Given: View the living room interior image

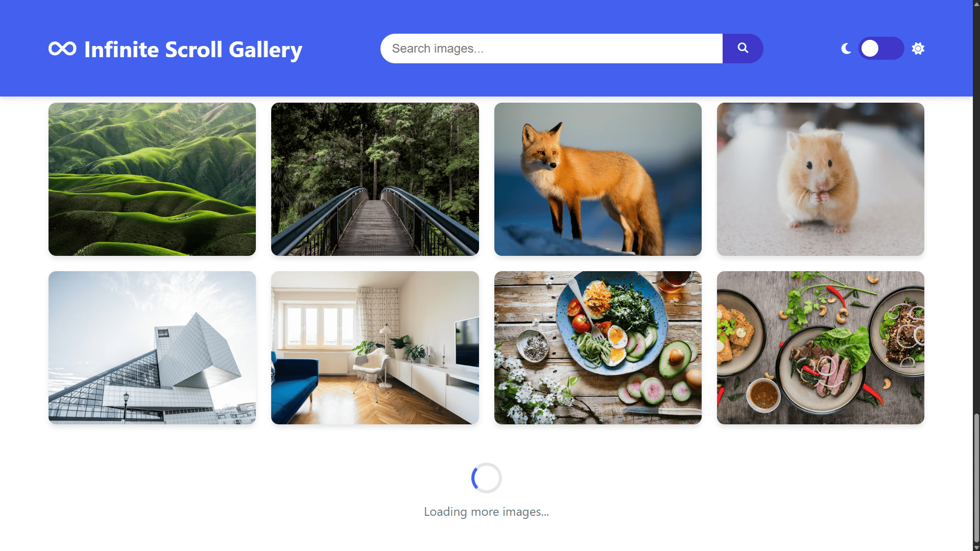Looking at the screenshot, I should tap(375, 348).
